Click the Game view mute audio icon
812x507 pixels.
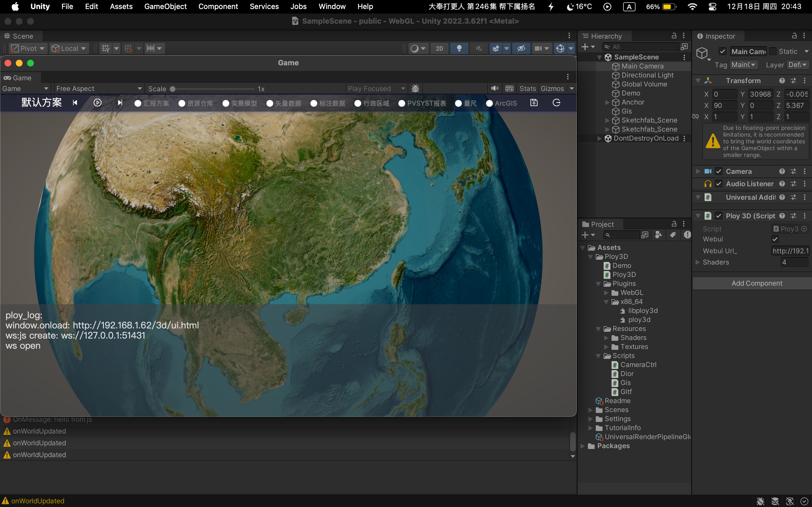tap(495, 88)
